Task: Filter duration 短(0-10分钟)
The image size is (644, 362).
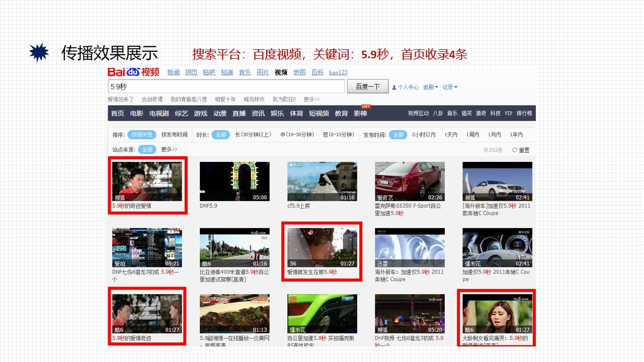Action: (x=338, y=135)
